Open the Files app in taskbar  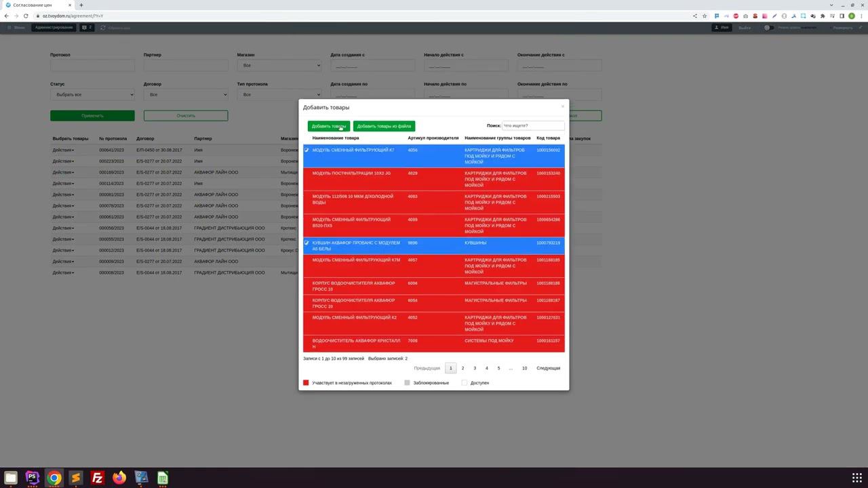tap(11, 478)
